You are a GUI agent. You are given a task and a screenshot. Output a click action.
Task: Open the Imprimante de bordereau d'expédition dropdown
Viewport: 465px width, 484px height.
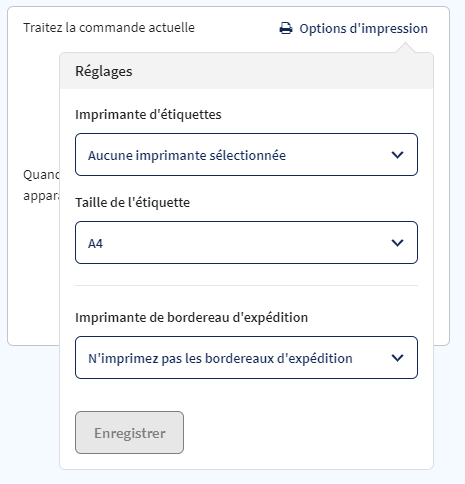pyautogui.click(x=246, y=358)
